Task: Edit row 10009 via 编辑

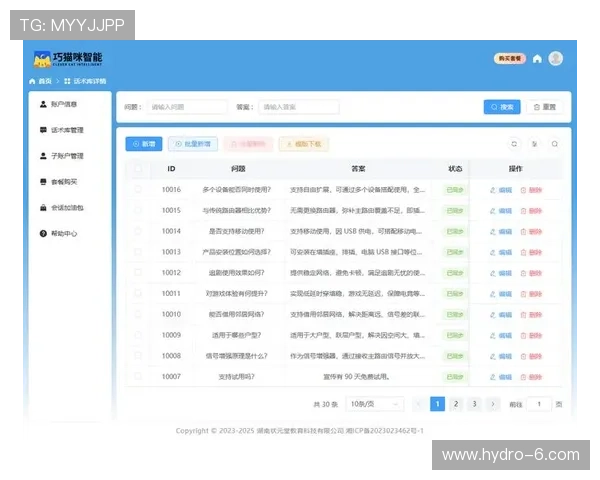Action: tap(501, 336)
